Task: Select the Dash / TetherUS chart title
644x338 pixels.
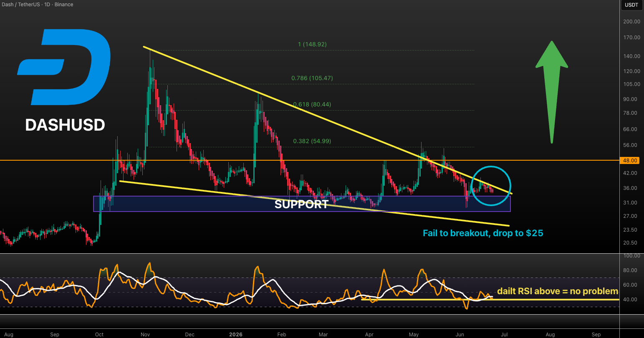Action: (x=37, y=5)
